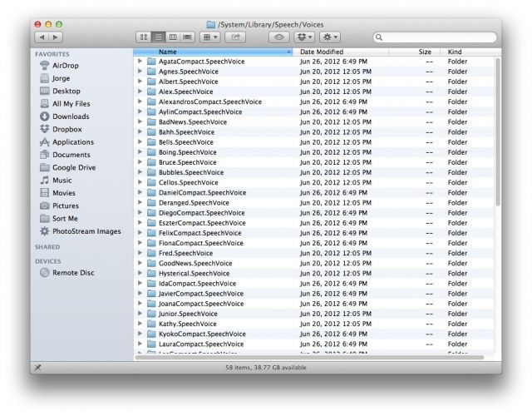Switch to Cover Flow view
This screenshot has height=416, width=532.
coord(187,37)
